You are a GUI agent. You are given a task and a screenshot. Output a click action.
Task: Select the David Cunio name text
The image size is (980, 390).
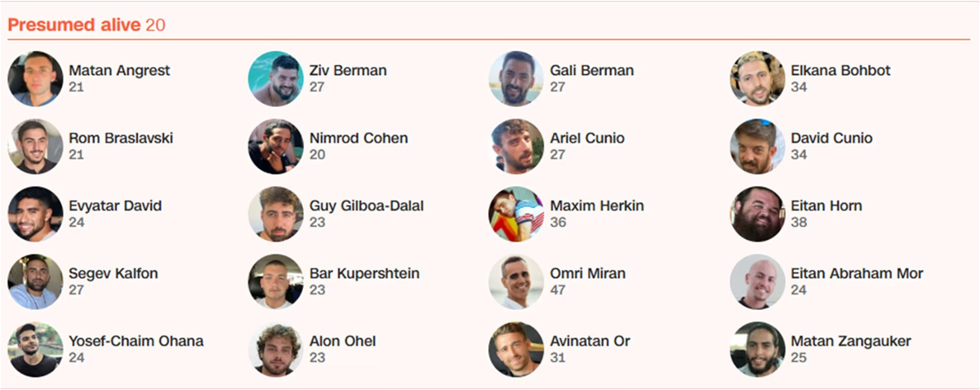(x=831, y=139)
